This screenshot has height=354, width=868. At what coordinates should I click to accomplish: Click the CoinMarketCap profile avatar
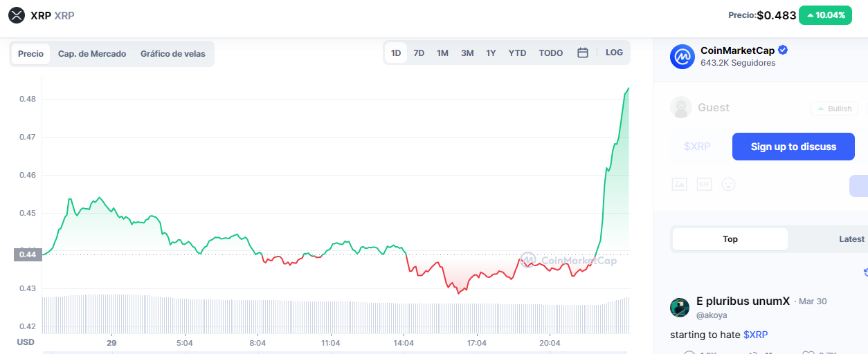coord(682,56)
